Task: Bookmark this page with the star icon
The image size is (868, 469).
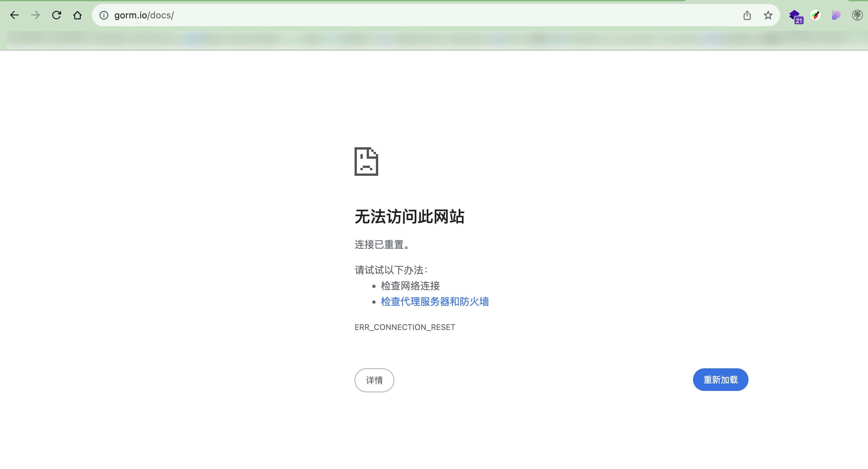Action: (768, 15)
